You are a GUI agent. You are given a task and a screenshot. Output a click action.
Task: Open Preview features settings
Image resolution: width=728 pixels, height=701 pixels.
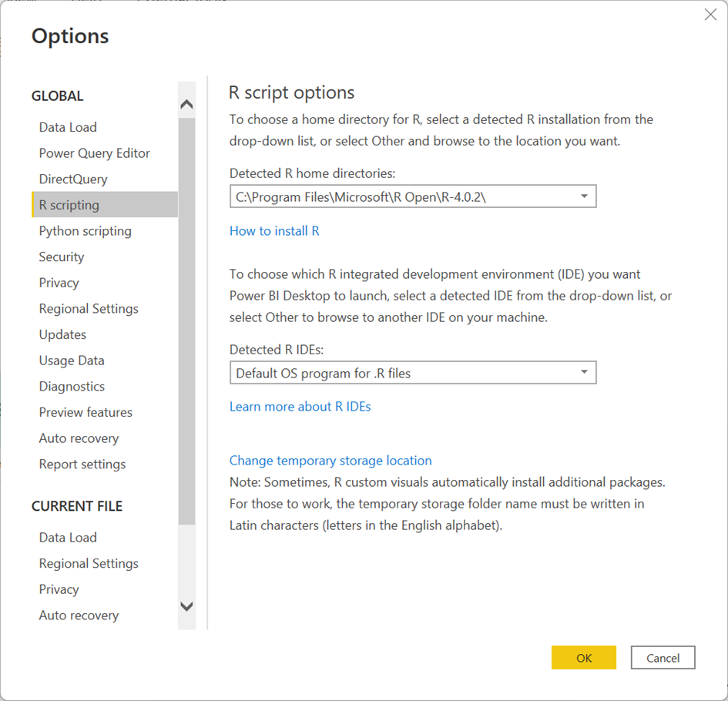[x=86, y=413]
